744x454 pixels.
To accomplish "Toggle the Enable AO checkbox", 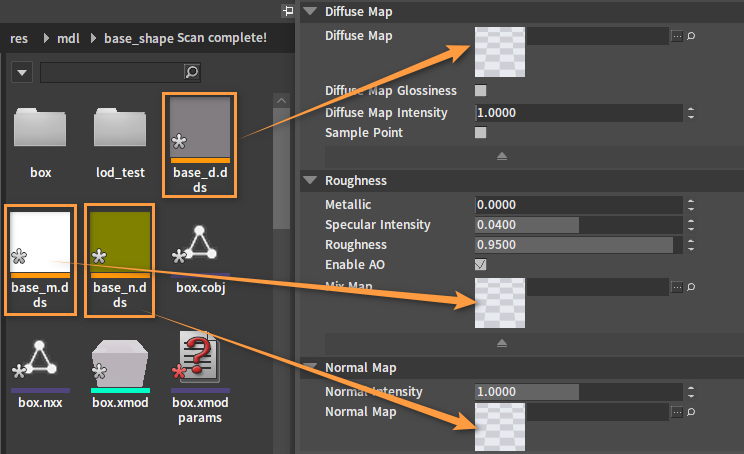I will pyautogui.click(x=481, y=264).
